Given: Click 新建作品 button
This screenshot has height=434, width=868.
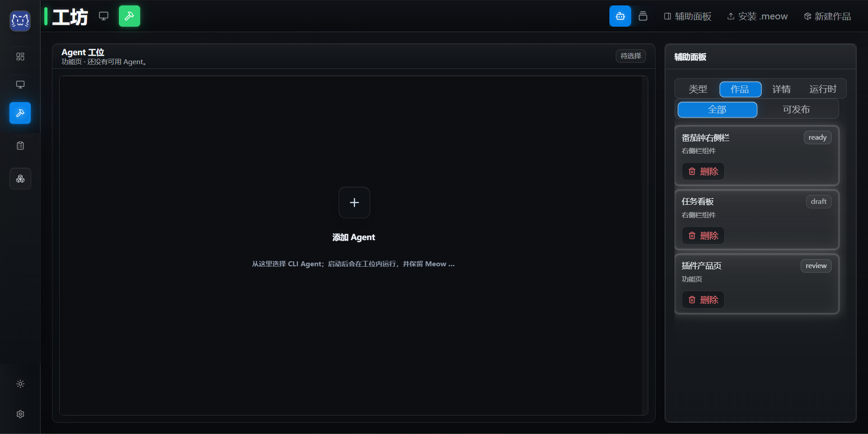Looking at the screenshot, I should 827,16.
